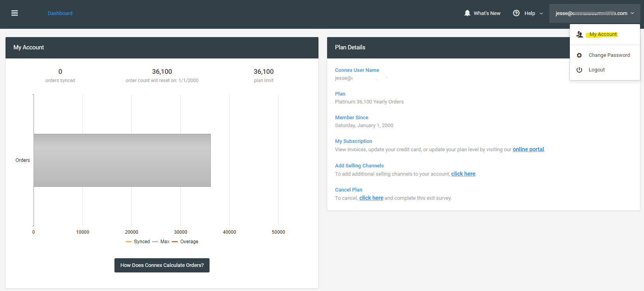Click the My Account person icon
Screen dimensions: 644x291
pos(580,34)
